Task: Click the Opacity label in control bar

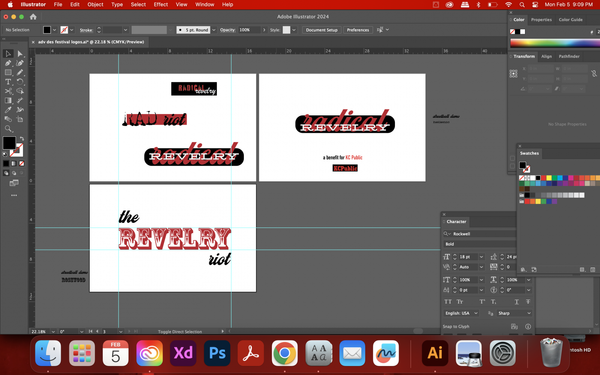Action: (227, 30)
